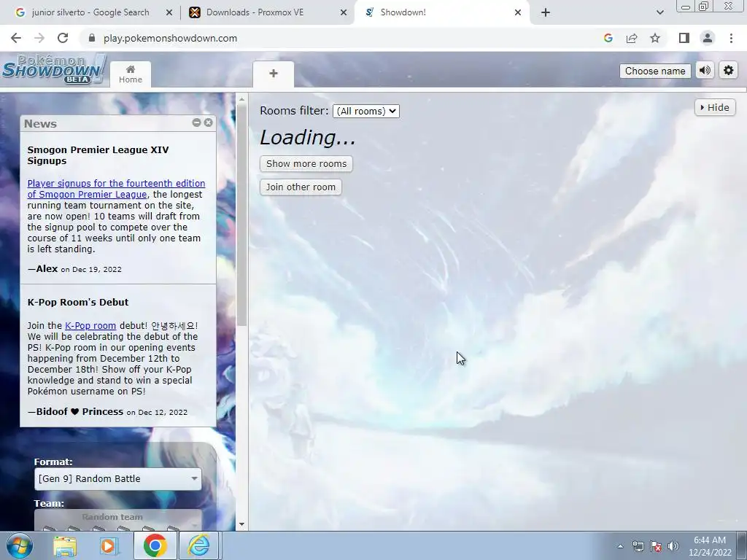Close the News panel

208,122
